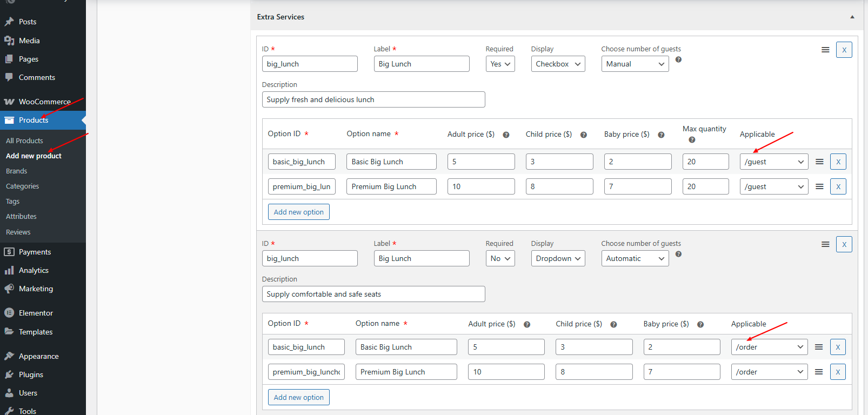The height and width of the screenshot is (415, 868).
Task: Go to All Products submenu
Action: pos(24,140)
